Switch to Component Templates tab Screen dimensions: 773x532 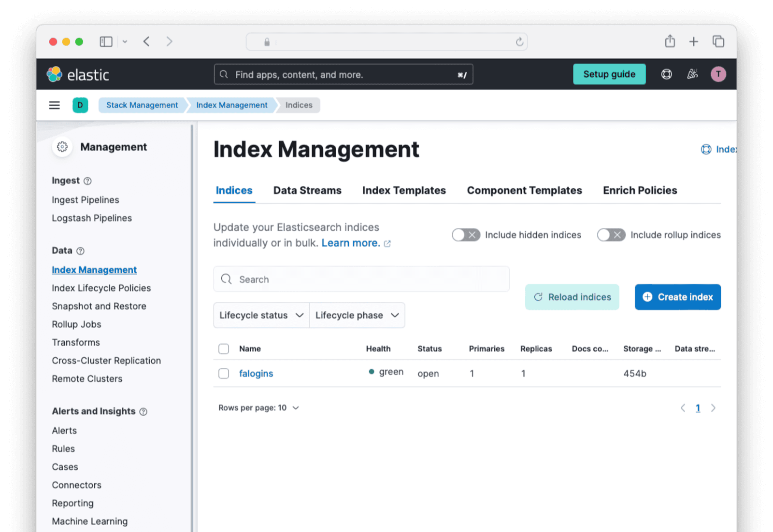[524, 191]
